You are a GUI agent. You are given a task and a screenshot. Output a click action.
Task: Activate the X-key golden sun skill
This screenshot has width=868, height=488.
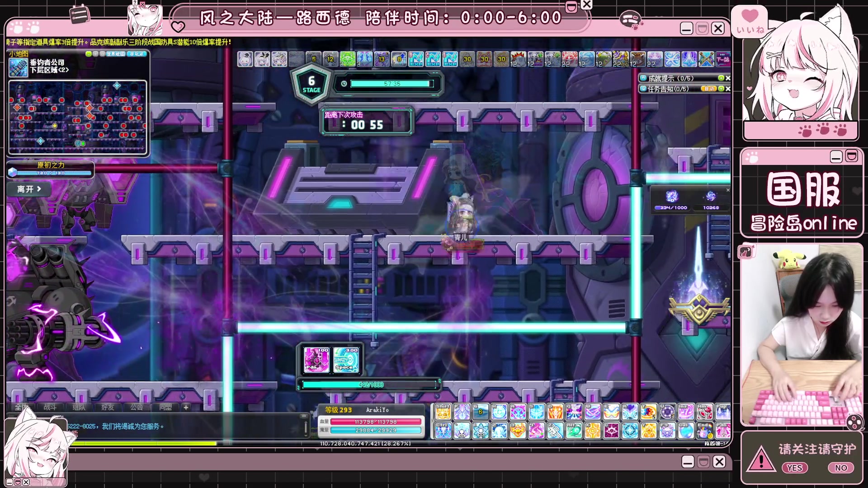pyautogui.click(x=592, y=431)
